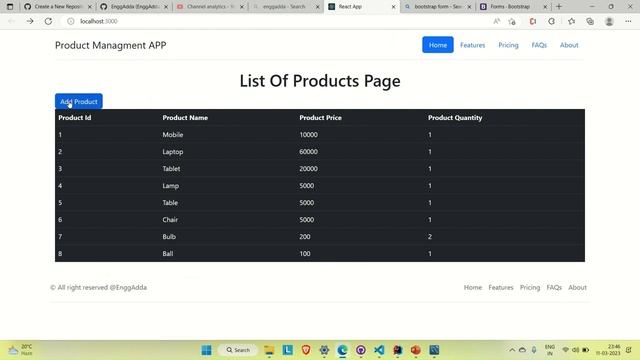Open the Pricing nav link

pos(508,45)
